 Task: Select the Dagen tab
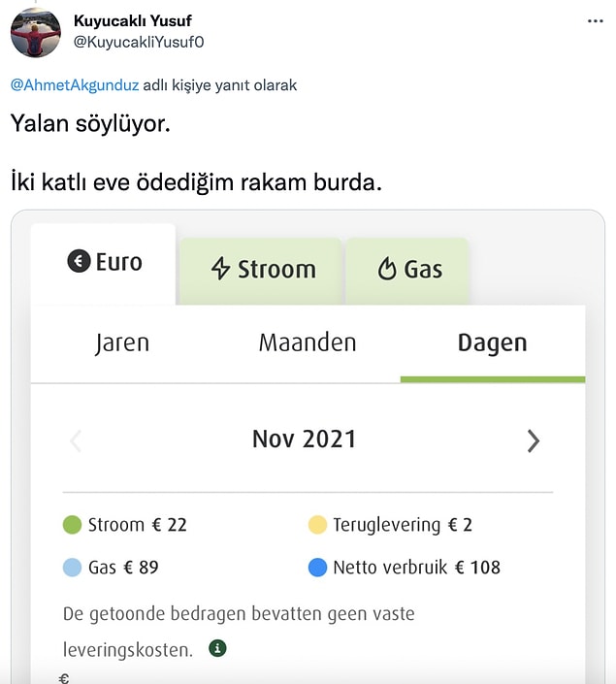click(493, 342)
